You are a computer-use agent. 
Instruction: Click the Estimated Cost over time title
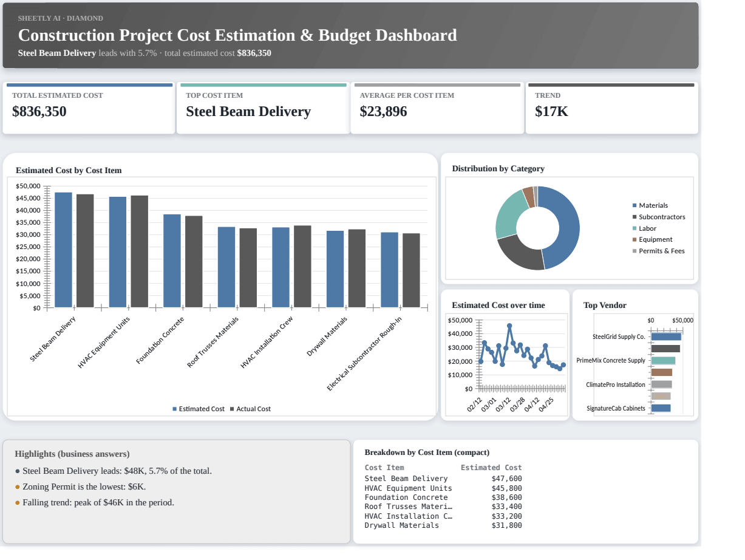click(498, 306)
